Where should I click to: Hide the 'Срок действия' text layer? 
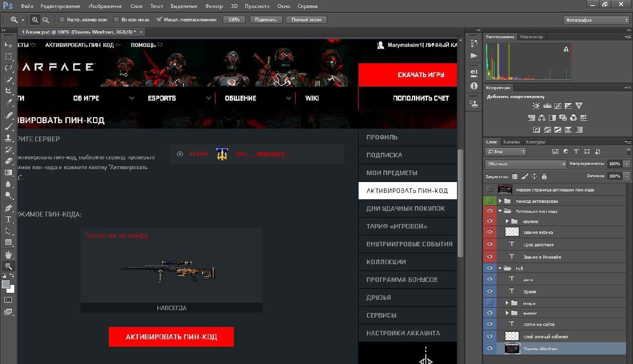[x=490, y=244]
